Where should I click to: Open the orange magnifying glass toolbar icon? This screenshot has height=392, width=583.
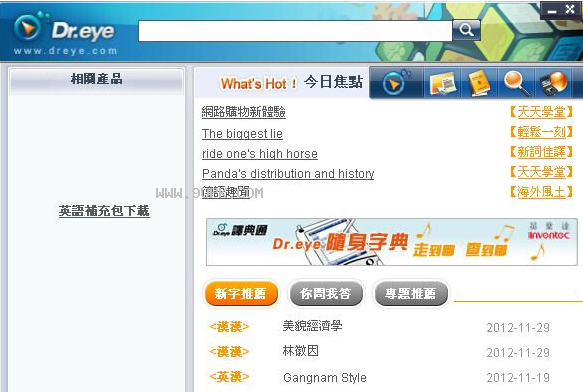pyautogui.click(x=516, y=83)
